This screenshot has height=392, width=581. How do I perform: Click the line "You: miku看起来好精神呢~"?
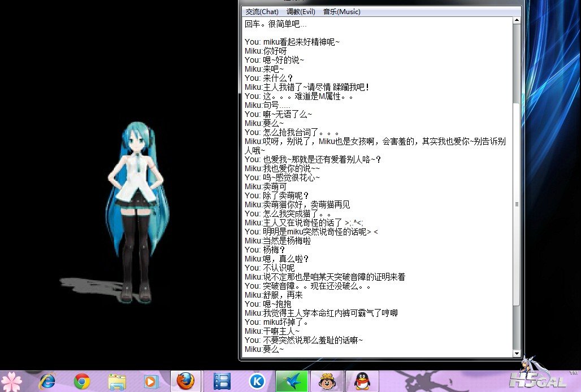tap(292, 42)
